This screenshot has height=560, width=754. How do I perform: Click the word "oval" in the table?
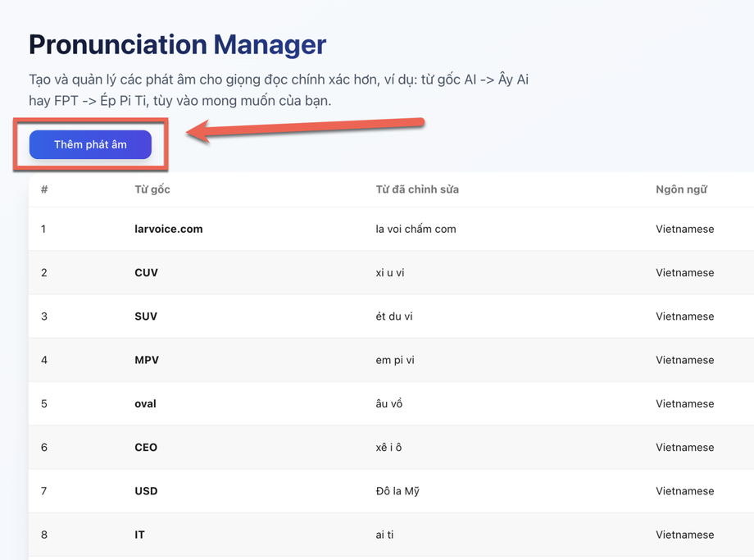[x=145, y=403]
